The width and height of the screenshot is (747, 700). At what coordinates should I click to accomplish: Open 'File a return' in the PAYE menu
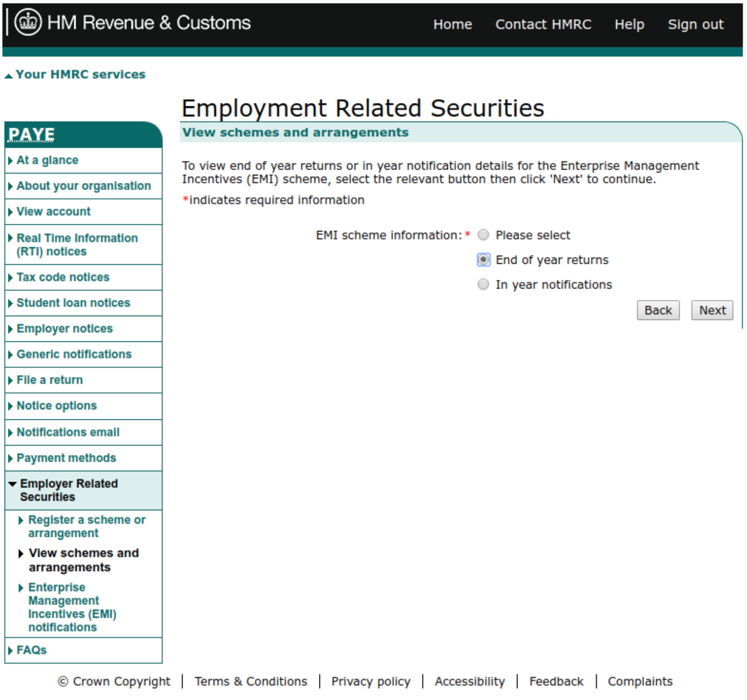coord(50,380)
